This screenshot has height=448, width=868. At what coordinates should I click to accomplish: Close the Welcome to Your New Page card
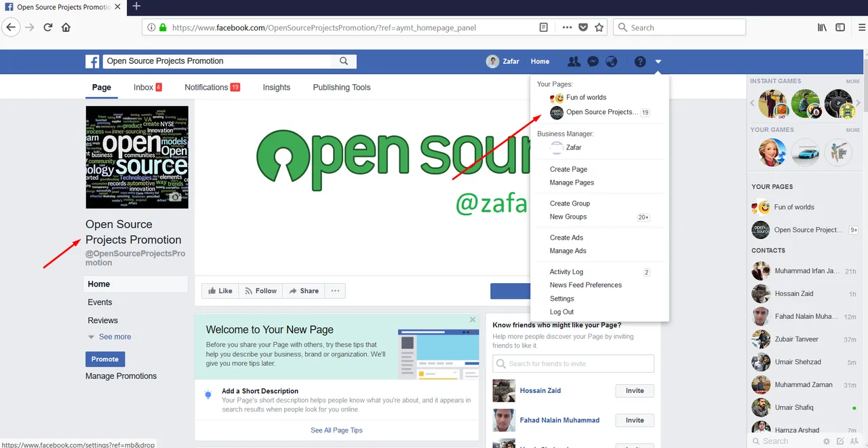click(473, 320)
